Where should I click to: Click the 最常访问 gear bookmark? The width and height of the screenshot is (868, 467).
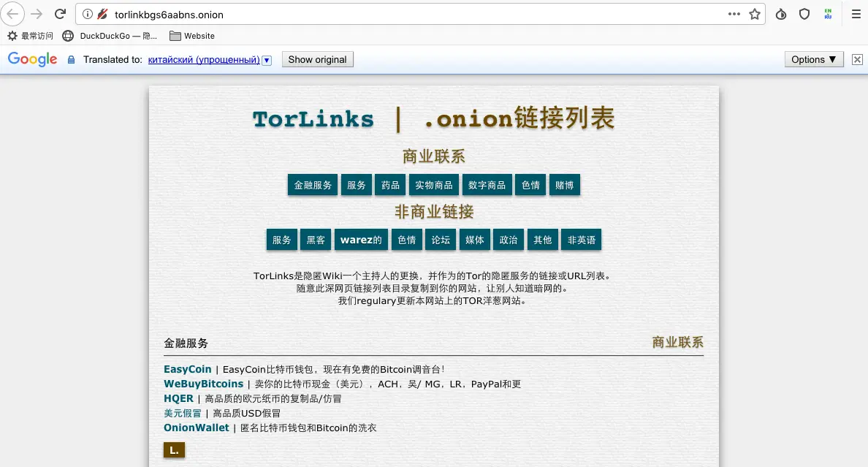pos(31,36)
